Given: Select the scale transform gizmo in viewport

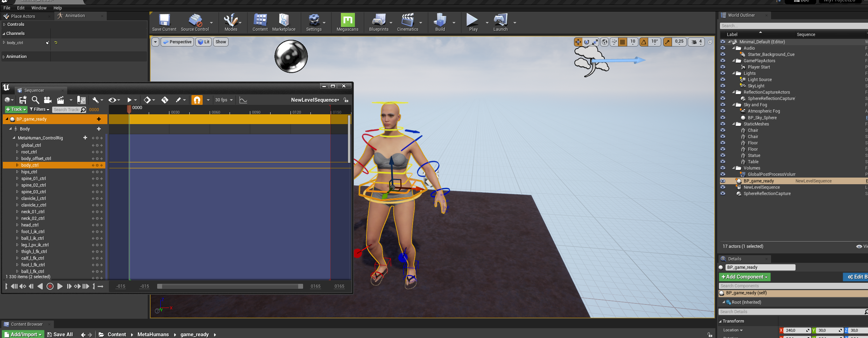Looking at the screenshot, I should pos(595,42).
